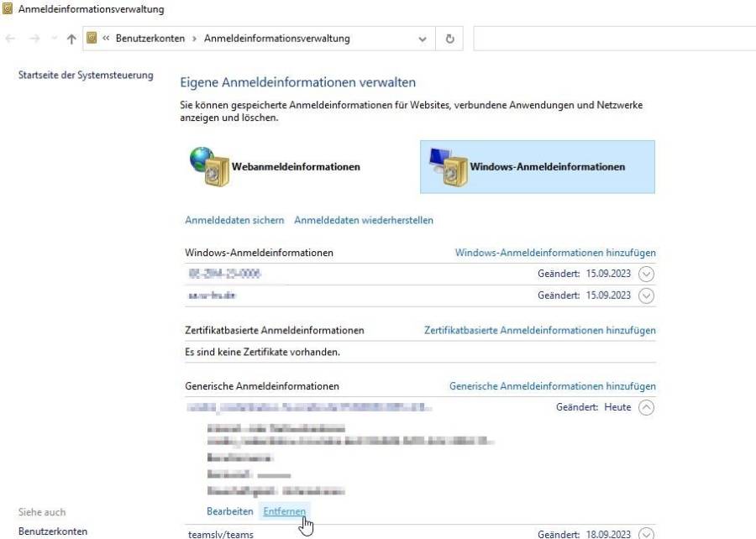This screenshot has height=539, width=756.
Task: Click the 'Es sind keine Zertifikate vorhanden.' text
Action: [262, 352]
